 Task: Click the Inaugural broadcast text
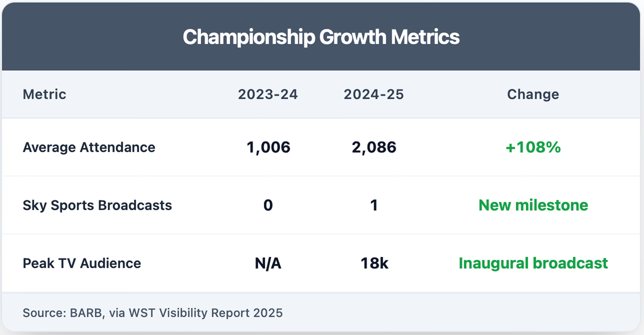[533, 263]
